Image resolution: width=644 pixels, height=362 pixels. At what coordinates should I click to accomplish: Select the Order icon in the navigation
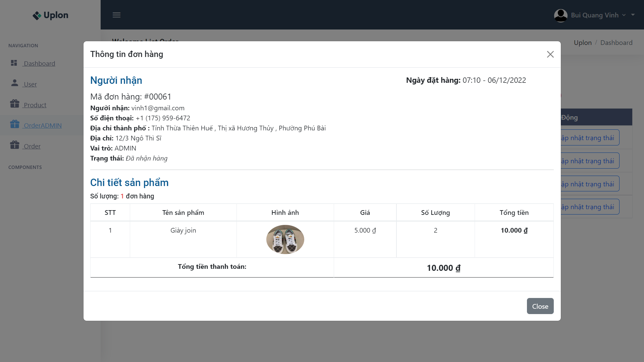14,145
